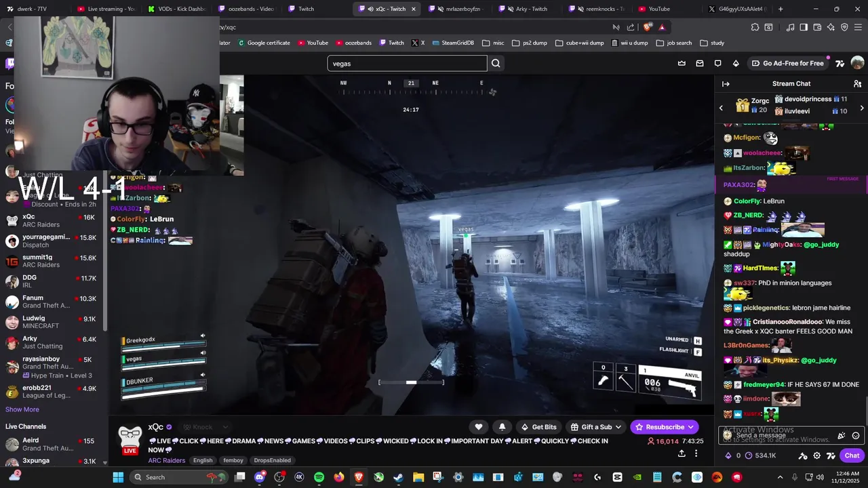Open the Prime Loot crown icon
The image size is (868, 488).
[x=682, y=63]
